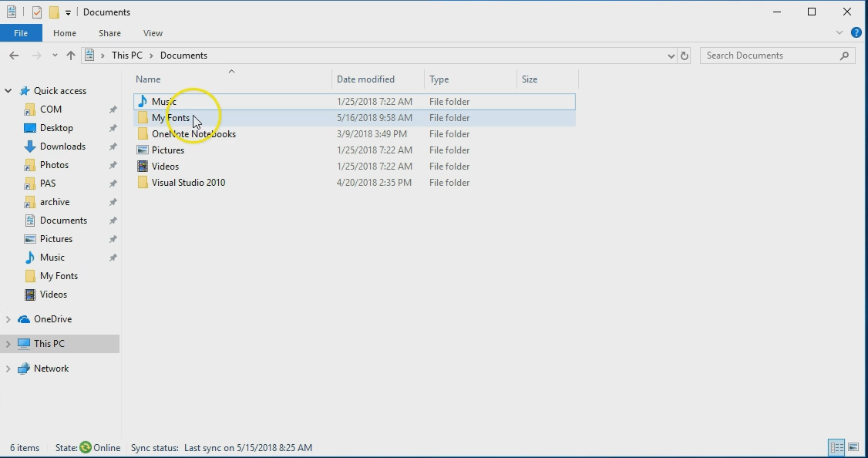Click the Forward navigation arrow
This screenshot has height=458, width=868.
click(x=36, y=56)
